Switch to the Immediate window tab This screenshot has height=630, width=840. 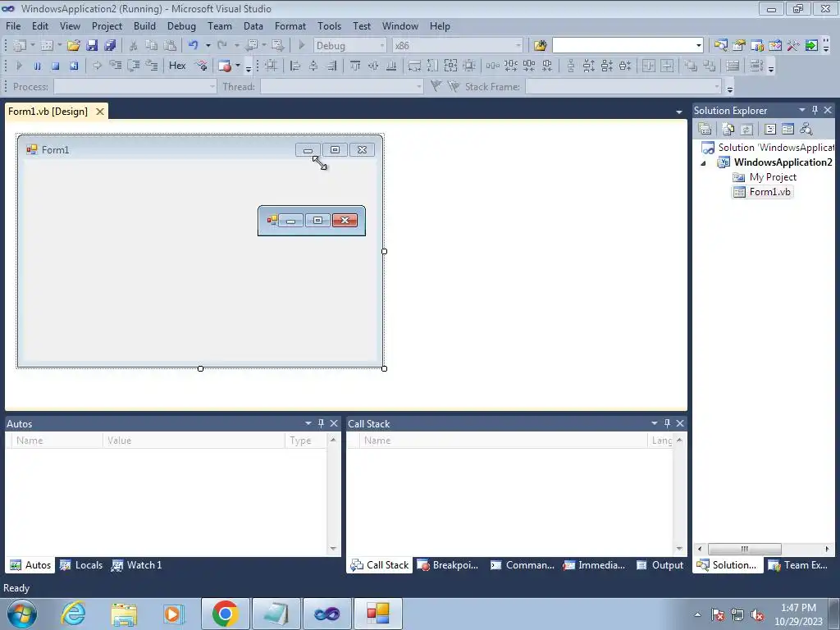tap(594, 565)
